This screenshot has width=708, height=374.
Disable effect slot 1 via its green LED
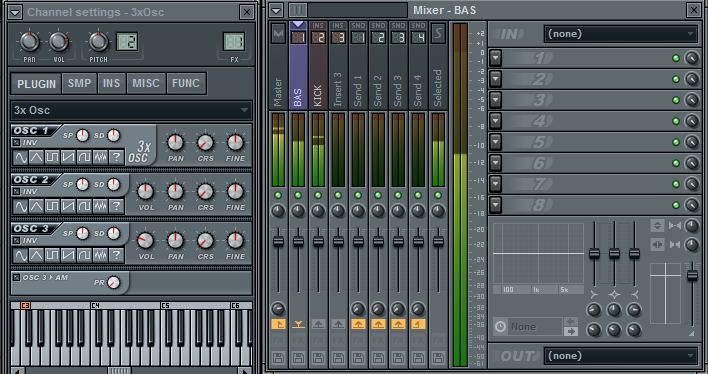[x=676, y=58]
